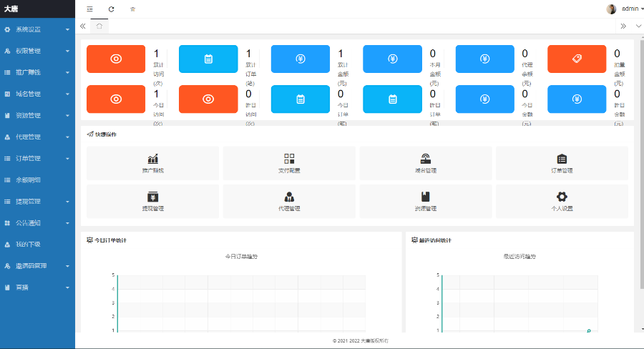Click the small icon right of the refresh button
Image resolution: width=644 pixels, height=349 pixels.
pos(132,9)
